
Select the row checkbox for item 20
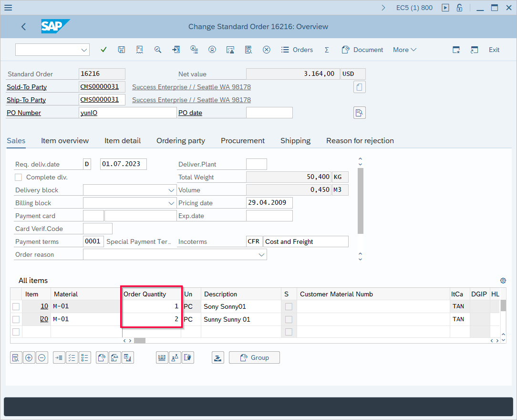click(16, 320)
